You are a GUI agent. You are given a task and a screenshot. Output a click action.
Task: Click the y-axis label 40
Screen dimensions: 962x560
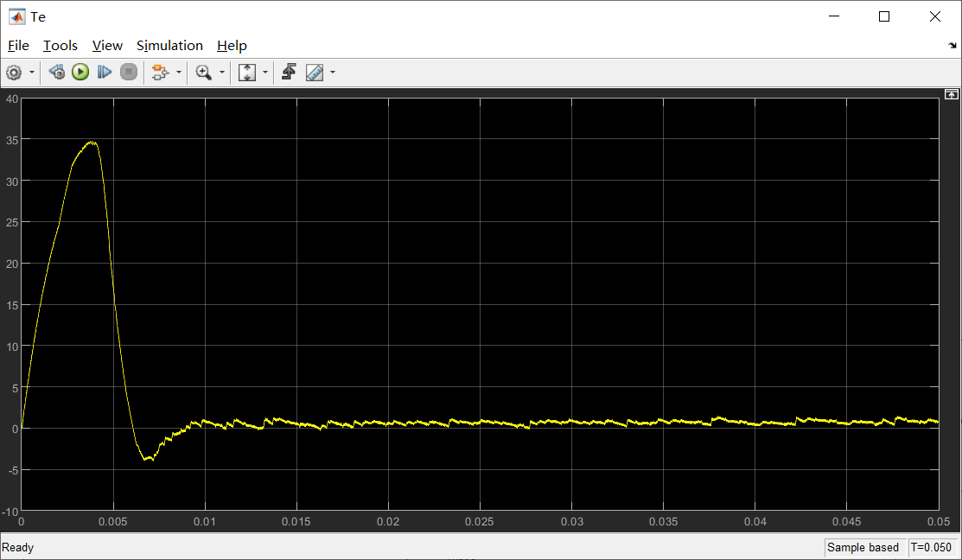[11, 99]
